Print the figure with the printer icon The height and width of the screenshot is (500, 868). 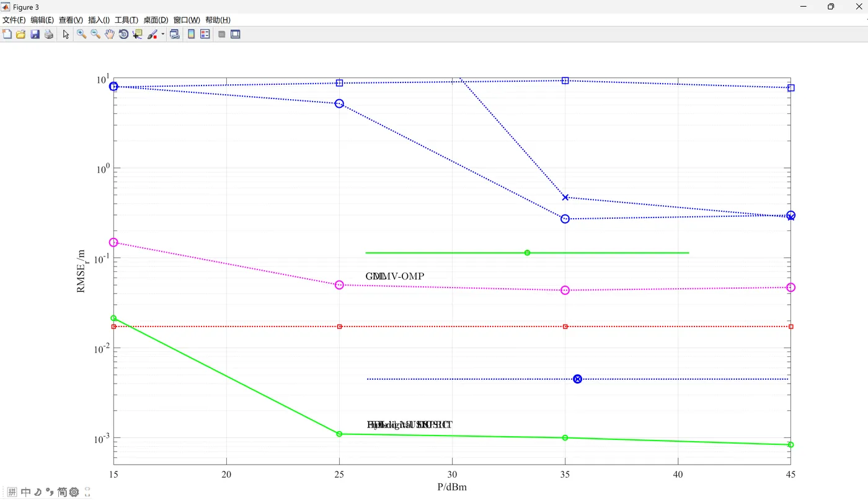(48, 34)
